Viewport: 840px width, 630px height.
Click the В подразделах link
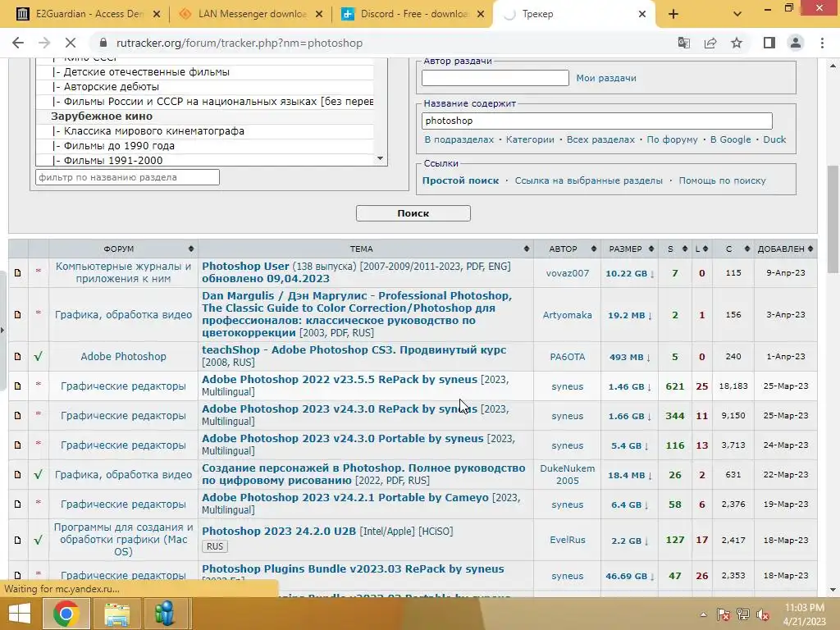click(459, 139)
